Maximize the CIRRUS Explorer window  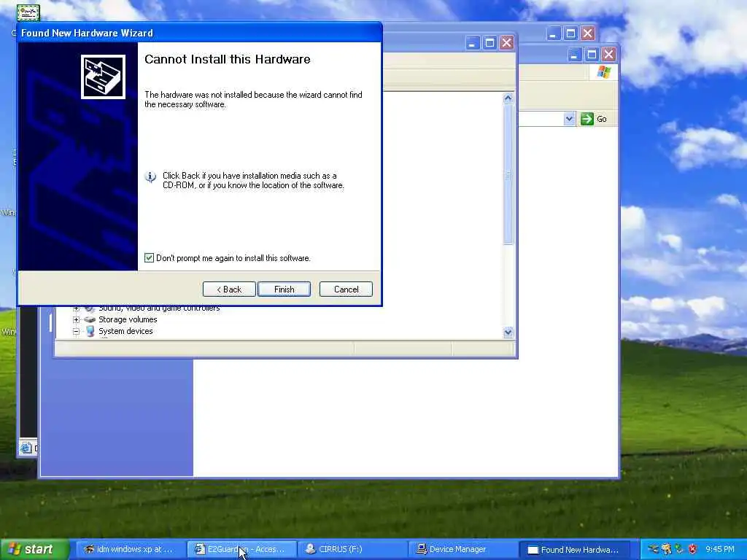point(591,55)
